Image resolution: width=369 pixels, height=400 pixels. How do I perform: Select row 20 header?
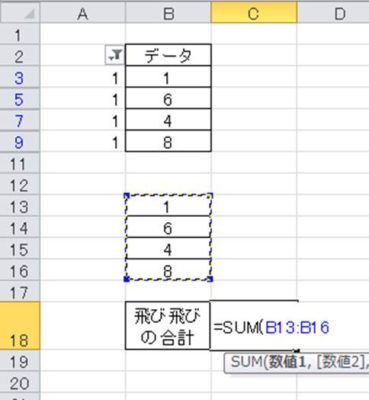[20, 382]
